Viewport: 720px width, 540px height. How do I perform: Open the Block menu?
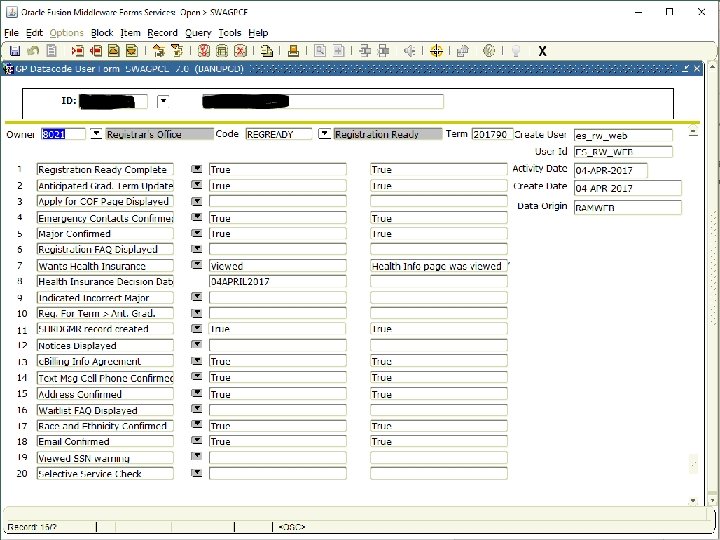coord(102,33)
